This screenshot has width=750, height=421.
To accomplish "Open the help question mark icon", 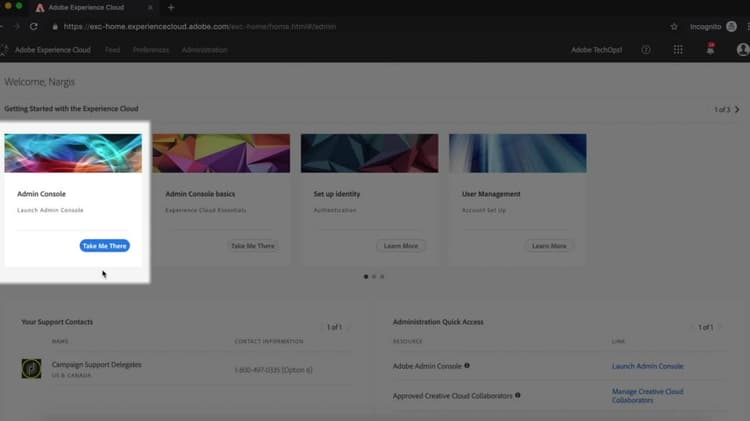I will coord(646,50).
